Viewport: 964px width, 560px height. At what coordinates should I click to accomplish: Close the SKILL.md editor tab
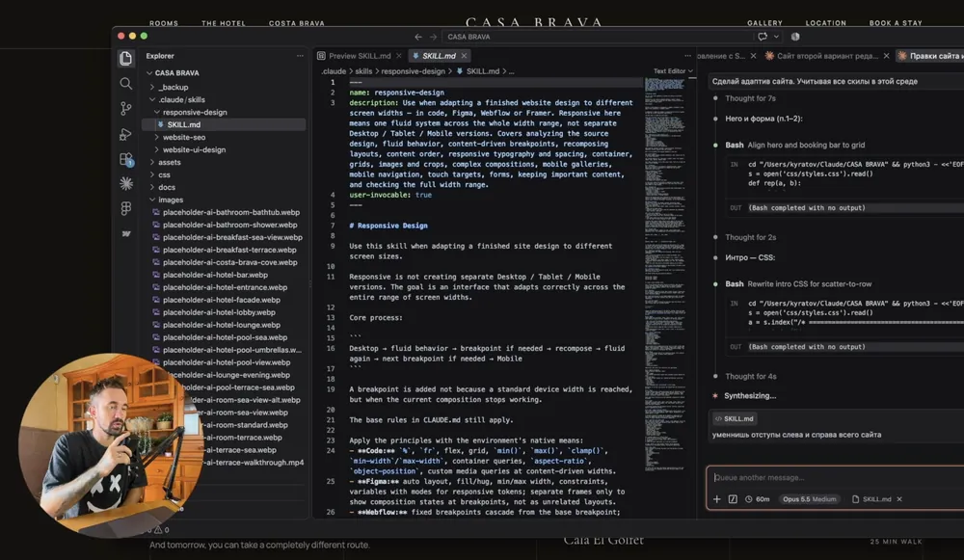click(x=465, y=55)
